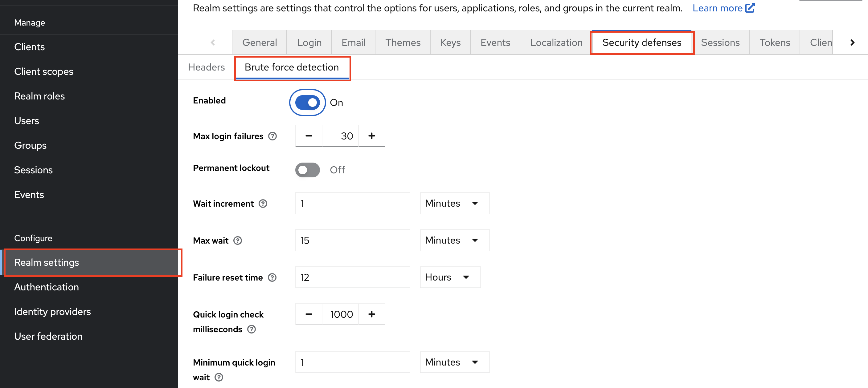
Task: Open Max login failures help icon
Action: 272,136
